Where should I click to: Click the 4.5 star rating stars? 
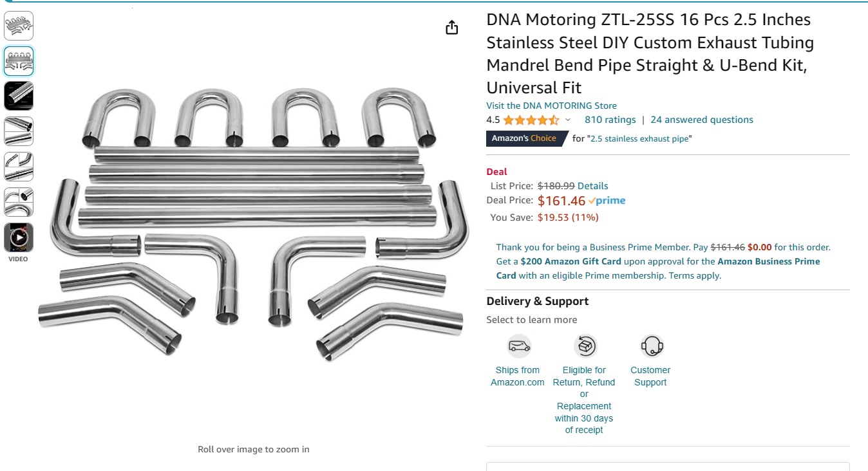(531, 120)
